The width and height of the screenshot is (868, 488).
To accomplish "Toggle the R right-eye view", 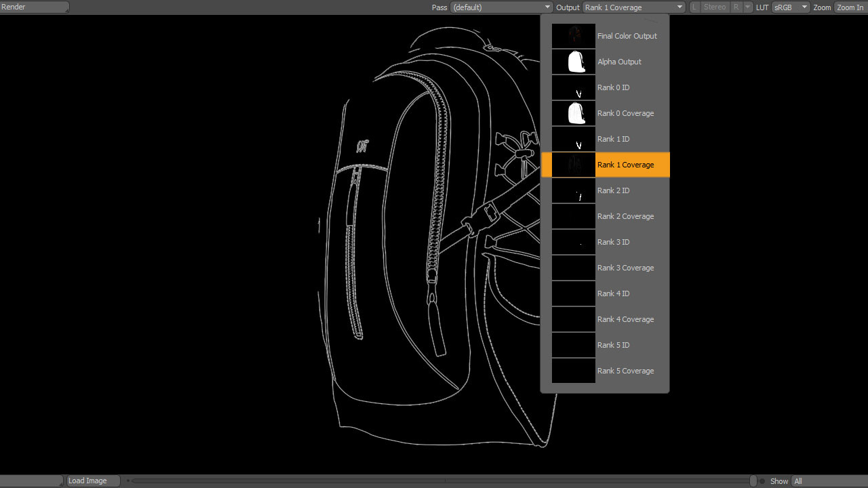I will point(736,7).
